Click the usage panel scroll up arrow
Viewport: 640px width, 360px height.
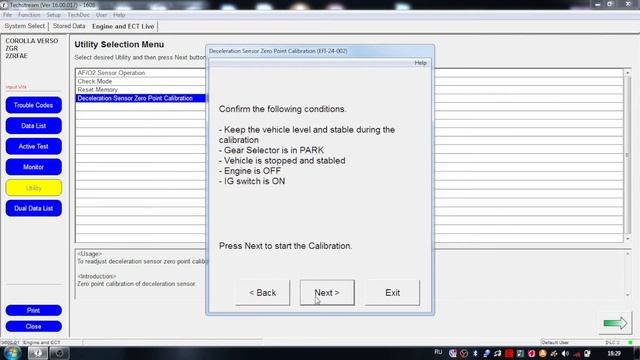627,254
